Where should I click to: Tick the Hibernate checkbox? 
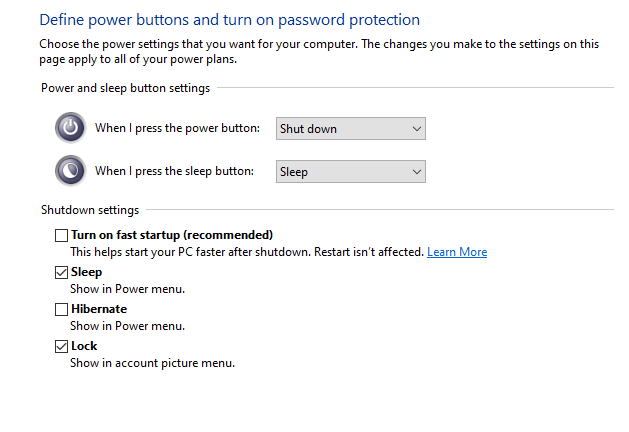[62, 310]
